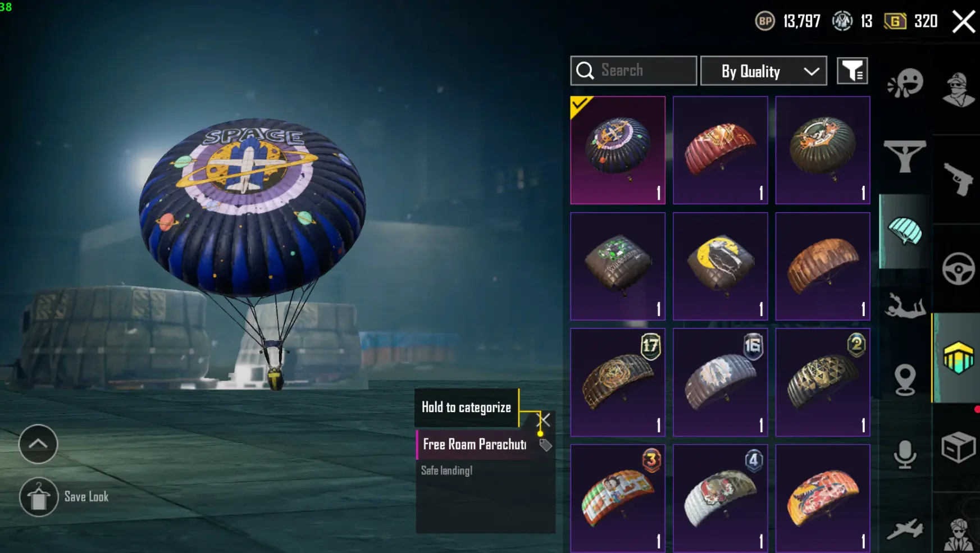Click the tag icon beside Free Roam Parachute
Viewport: 980px width, 553px height.
[545, 445]
